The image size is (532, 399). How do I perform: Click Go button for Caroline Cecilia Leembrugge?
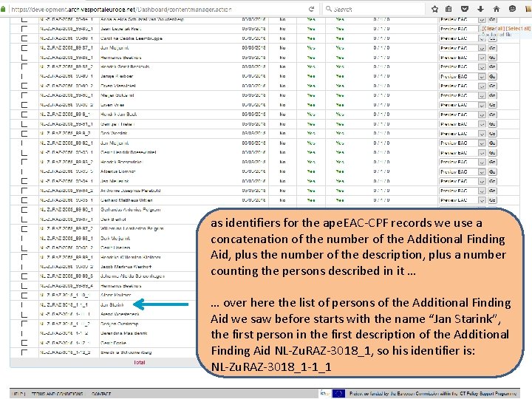coord(492,38)
